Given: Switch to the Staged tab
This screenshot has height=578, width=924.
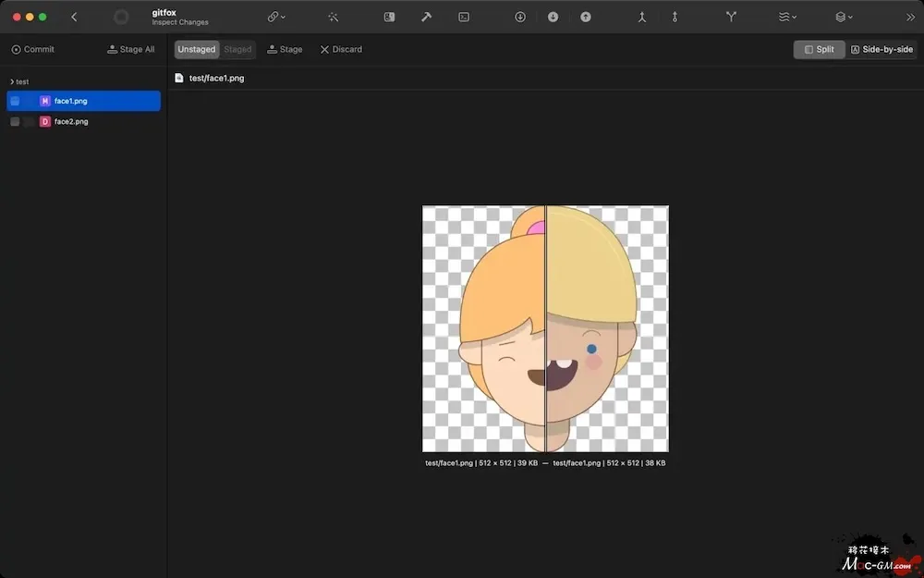Looking at the screenshot, I should [x=237, y=50].
